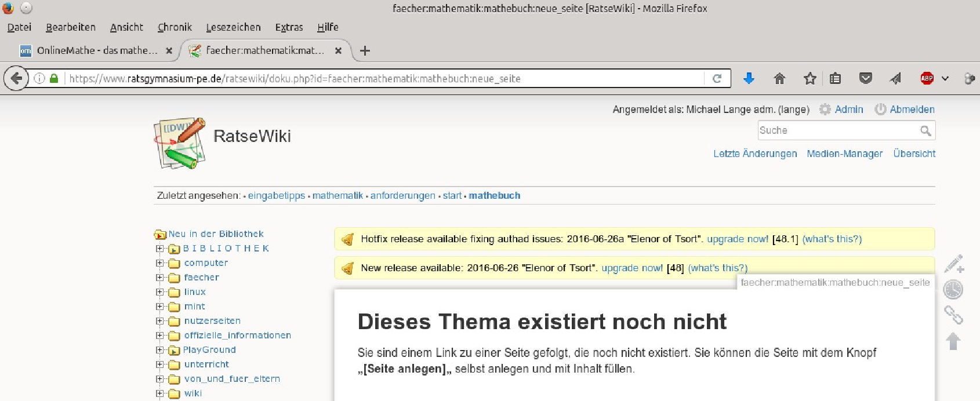Open the Pocket shield icon
980x401 pixels.
(865, 78)
